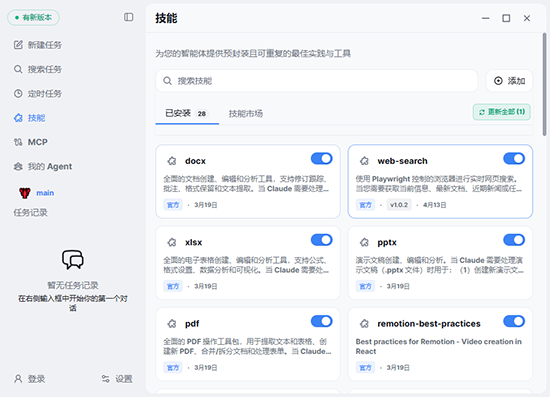Click the 任务记录 heading
The image size is (550, 397).
point(31,213)
